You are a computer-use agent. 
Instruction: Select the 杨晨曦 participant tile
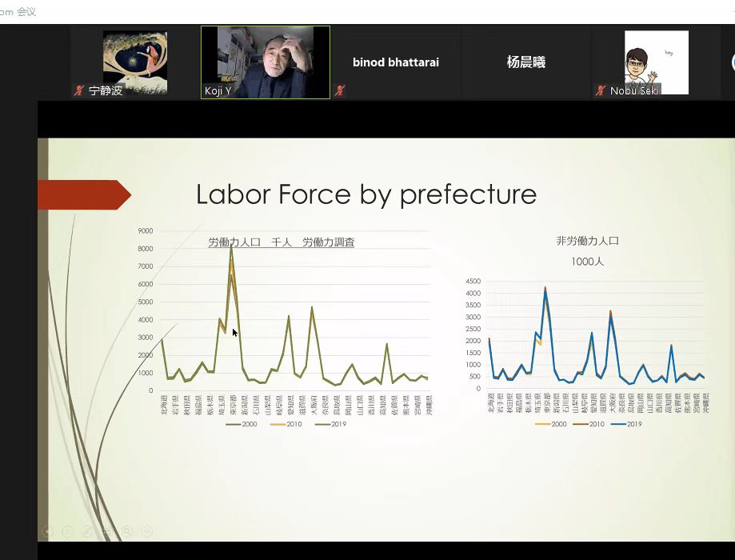pyautogui.click(x=525, y=62)
